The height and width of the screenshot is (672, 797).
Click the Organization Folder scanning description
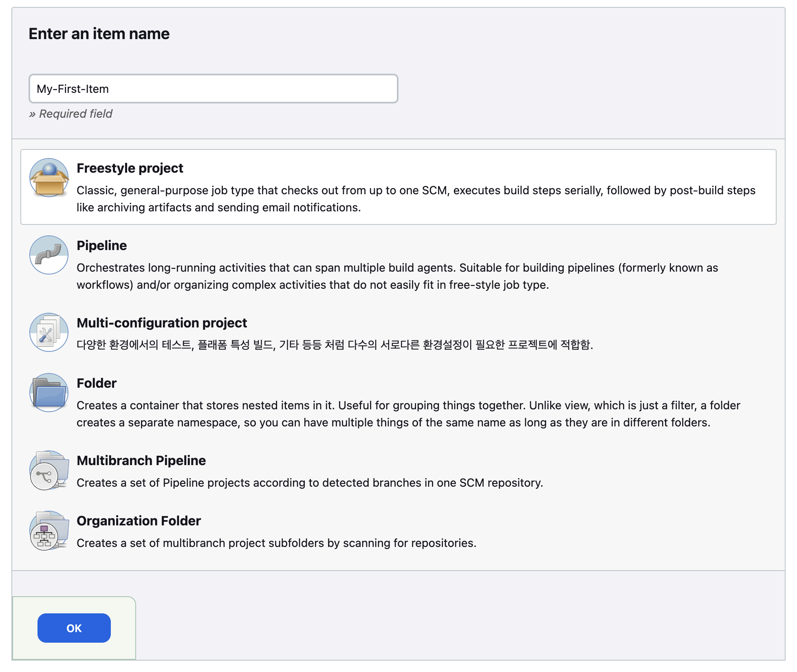276,543
